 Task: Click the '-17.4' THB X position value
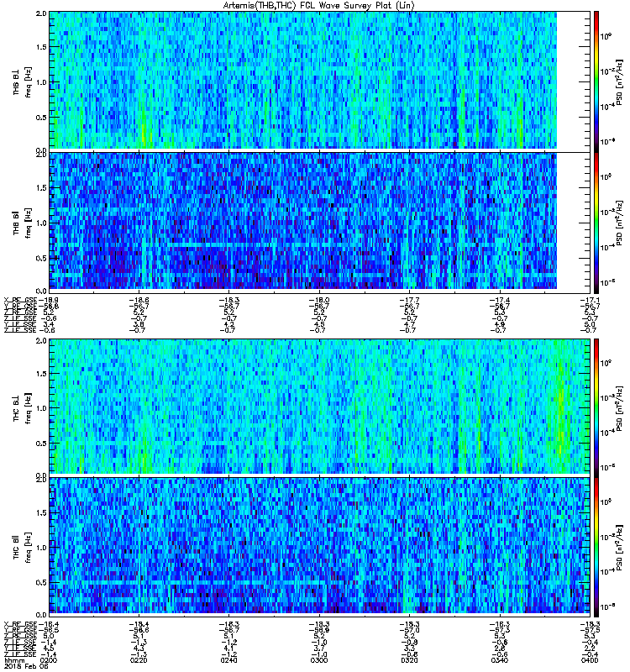point(500,300)
